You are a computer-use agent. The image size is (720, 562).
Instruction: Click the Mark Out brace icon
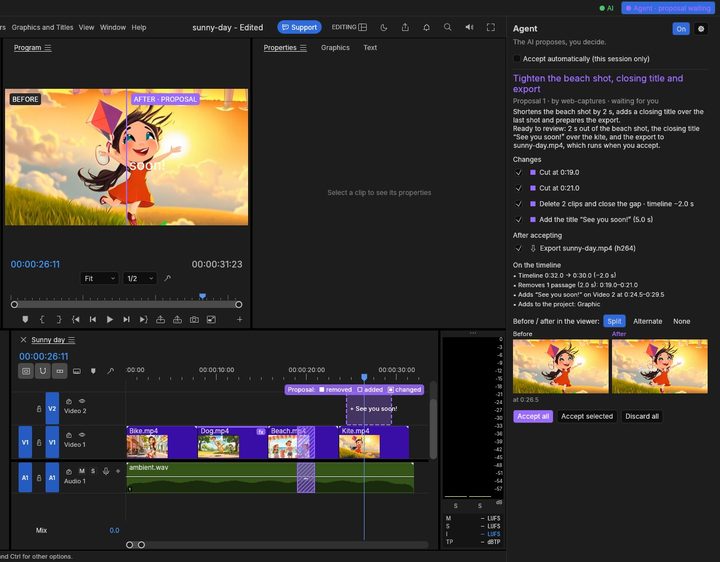[59, 320]
